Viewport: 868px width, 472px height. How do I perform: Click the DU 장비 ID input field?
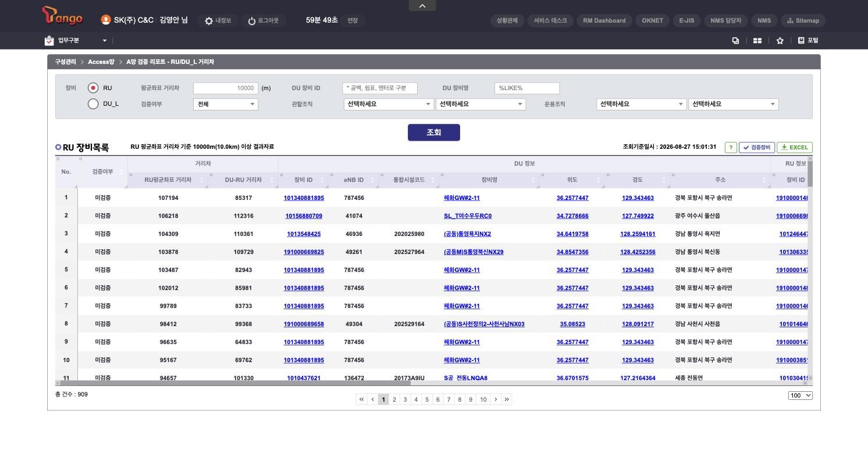tap(380, 88)
